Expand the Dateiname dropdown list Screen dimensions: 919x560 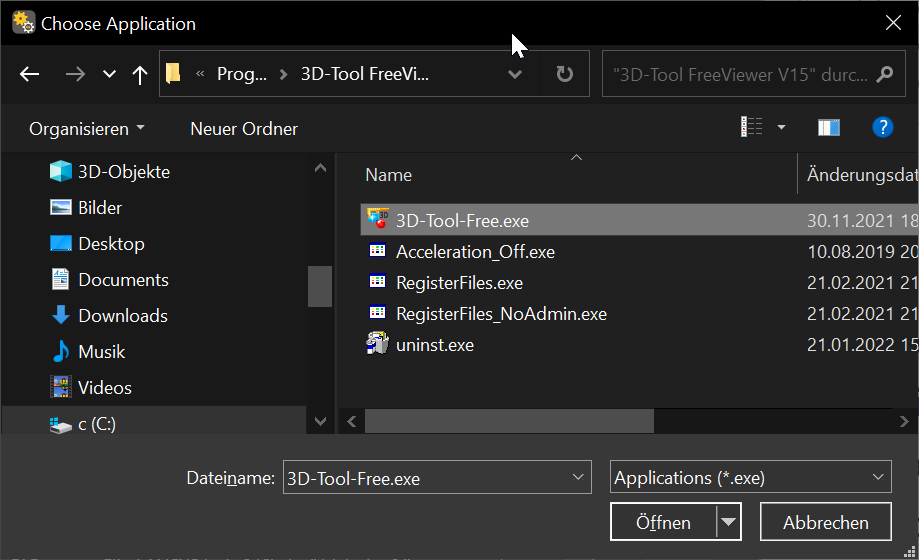click(578, 477)
